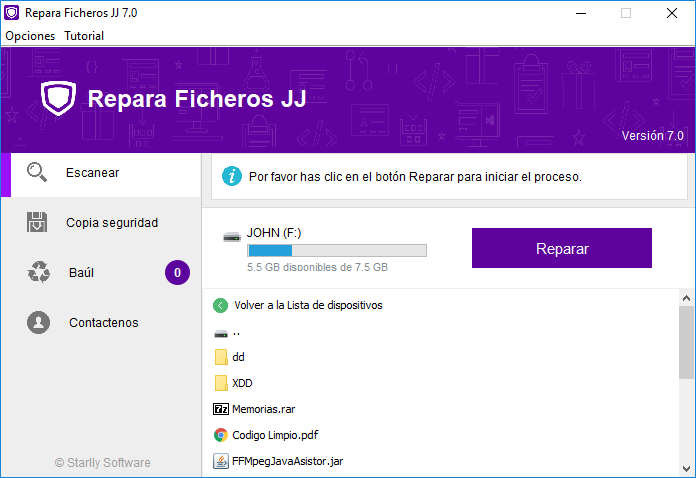Click the JOHN (F:) storage usage bar
The width and height of the screenshot is (696, 478).
click(336, 250)
